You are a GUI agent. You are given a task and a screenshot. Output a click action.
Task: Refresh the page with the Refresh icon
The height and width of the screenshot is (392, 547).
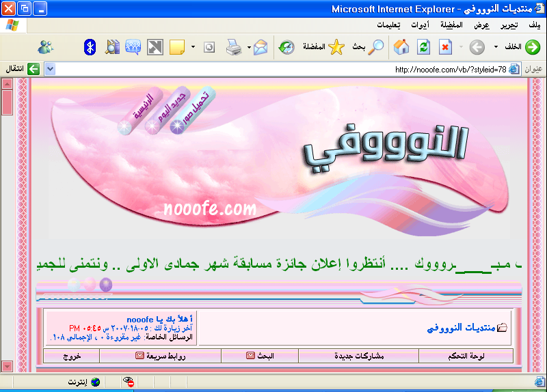[424, 47]
